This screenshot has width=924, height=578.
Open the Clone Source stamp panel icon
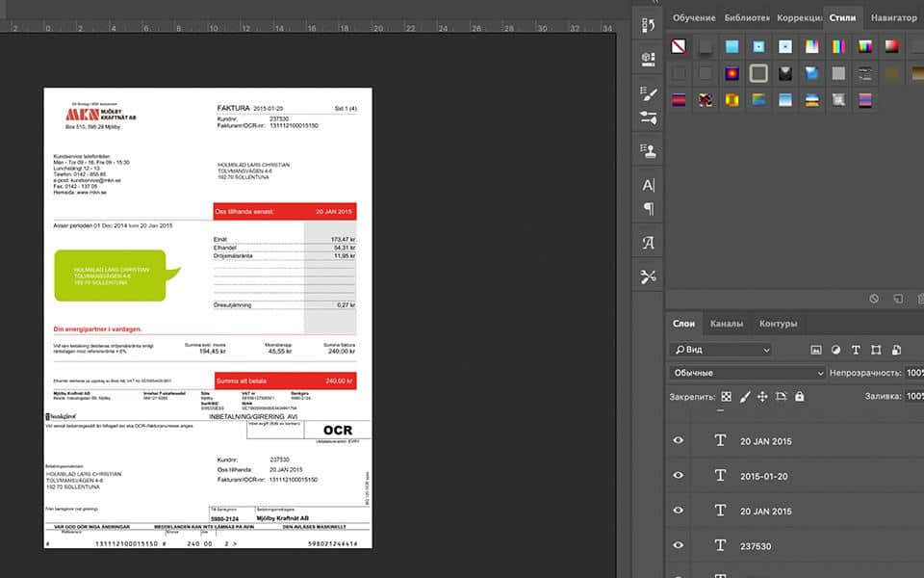(x=648, y=151)
